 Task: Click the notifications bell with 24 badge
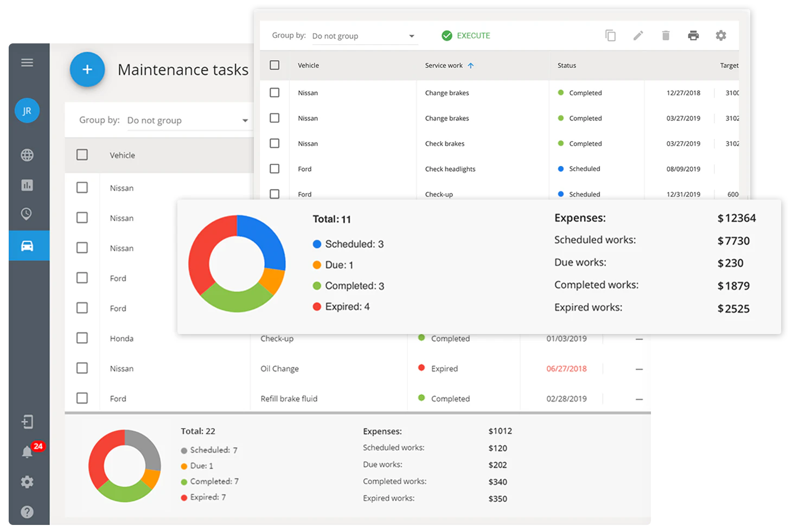(x=27, y=452)
